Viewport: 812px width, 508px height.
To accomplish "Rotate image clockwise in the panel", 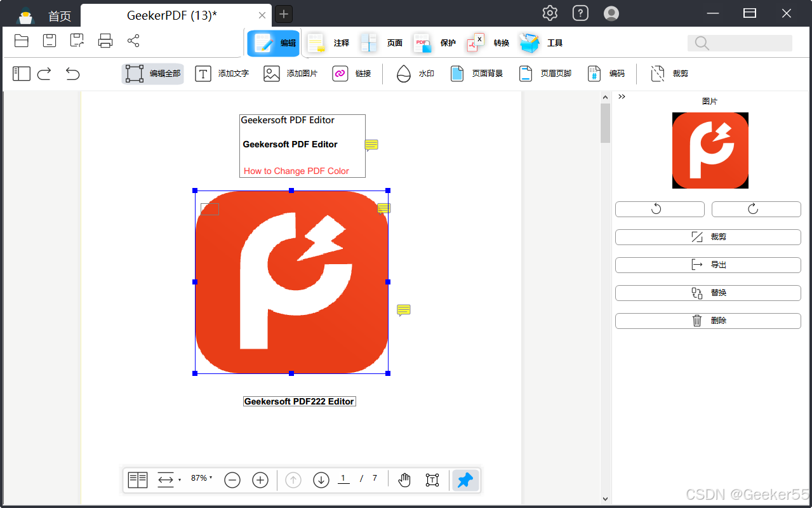I will click(756, 209).
